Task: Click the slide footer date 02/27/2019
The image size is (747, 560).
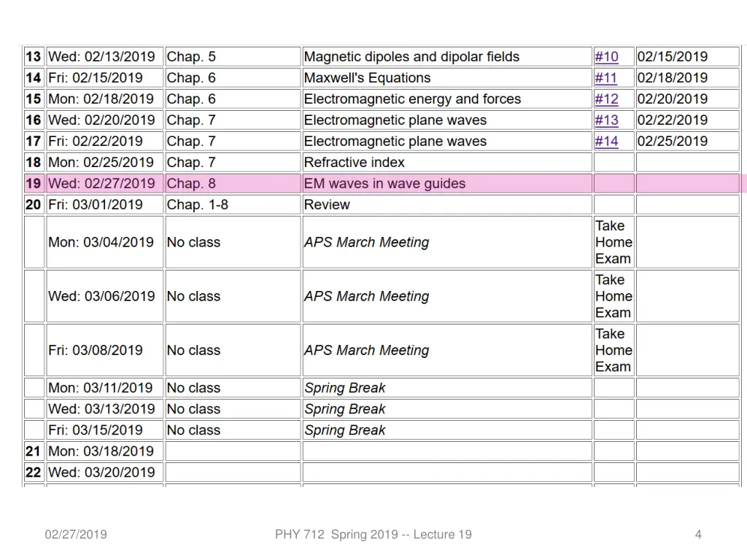Action: (76, 534)
